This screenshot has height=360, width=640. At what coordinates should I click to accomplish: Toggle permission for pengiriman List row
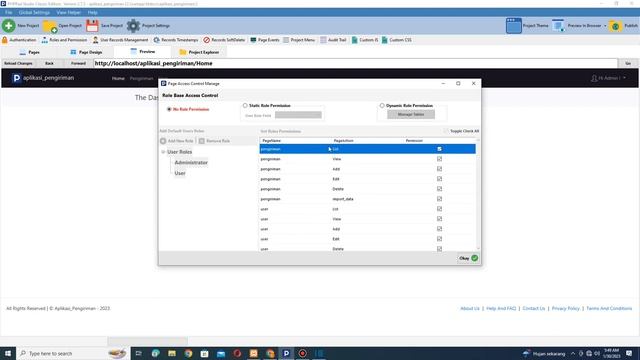click(439, 149)
